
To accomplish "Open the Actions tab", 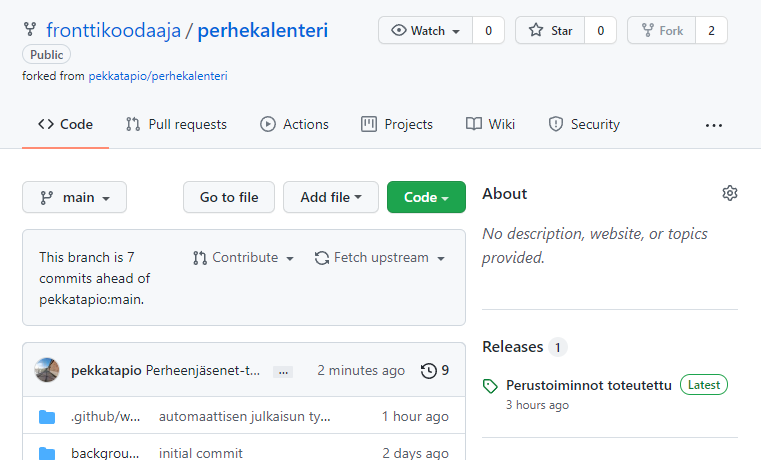I will click(x=294, y=124).
